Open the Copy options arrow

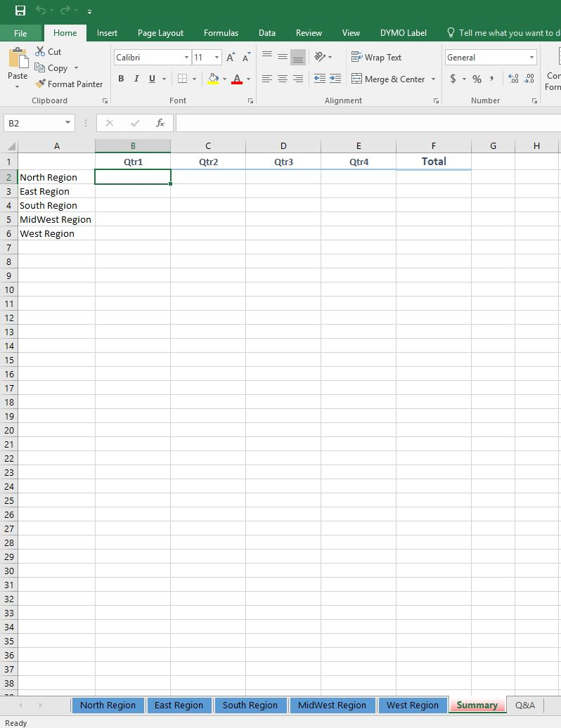tap(76, 67)
